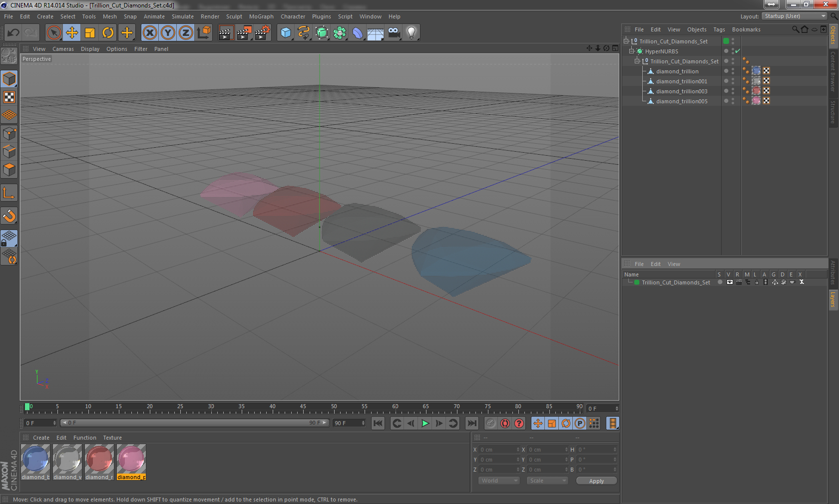Go to start of animation
Image resolution: width=839 pixels, height=504 pixels.
click(x=378, y=423)
